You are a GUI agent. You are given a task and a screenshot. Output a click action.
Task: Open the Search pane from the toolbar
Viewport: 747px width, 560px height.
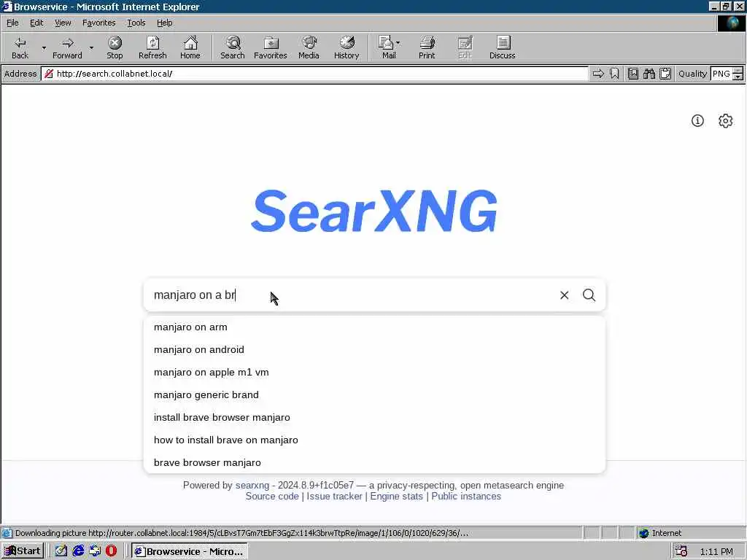(x=233, y=47)
